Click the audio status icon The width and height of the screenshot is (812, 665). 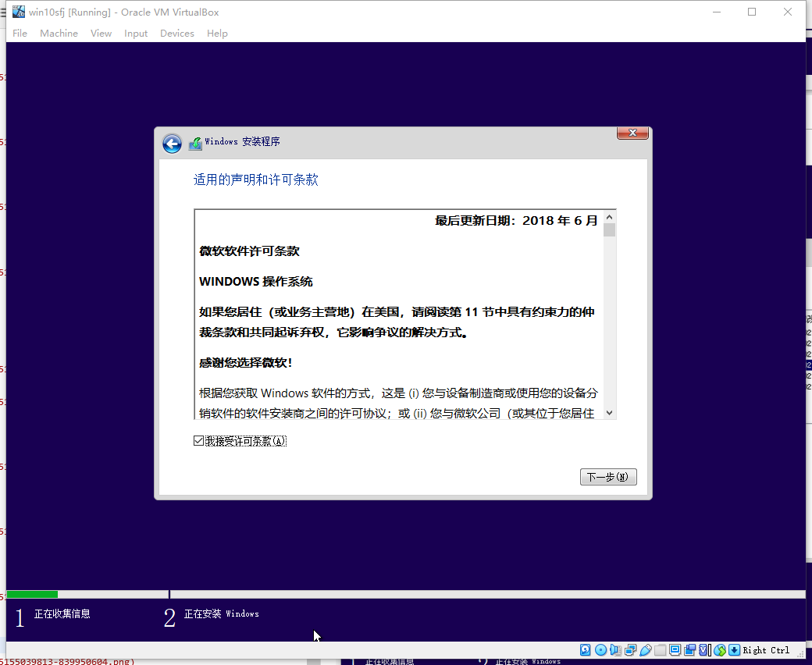click(x=615, y=650)
